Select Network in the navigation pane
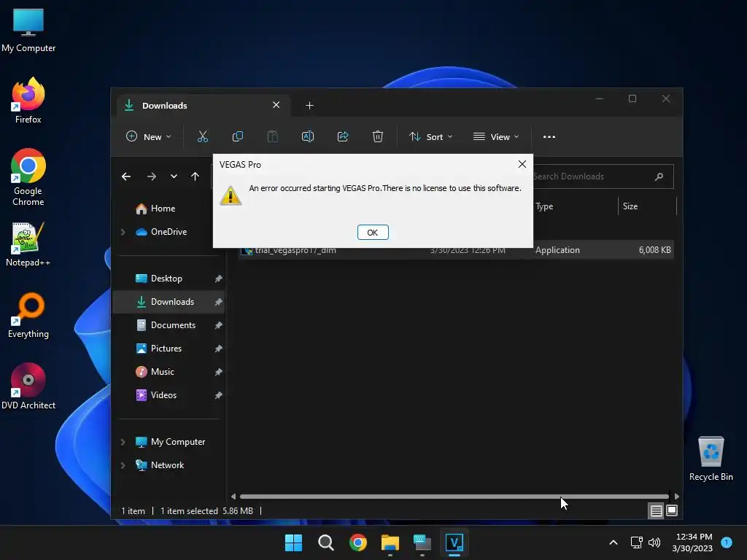747x560 pixels. click(167, 465)
